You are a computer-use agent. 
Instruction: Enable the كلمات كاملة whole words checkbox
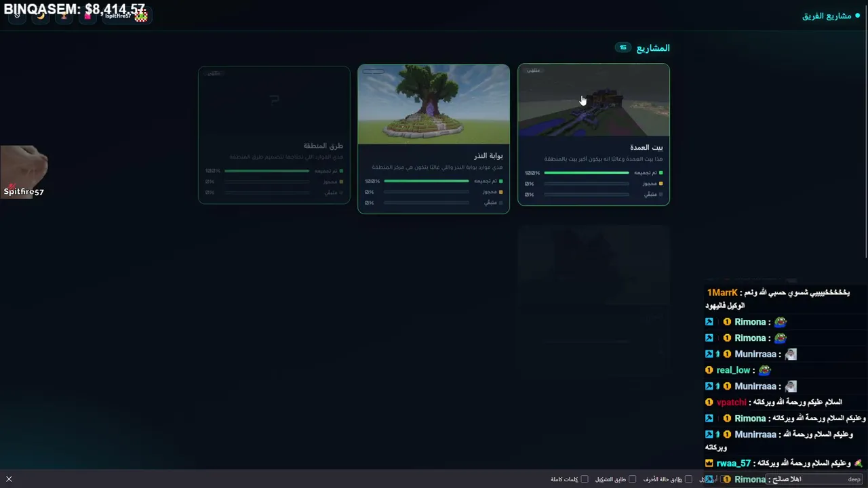[584, 479]
